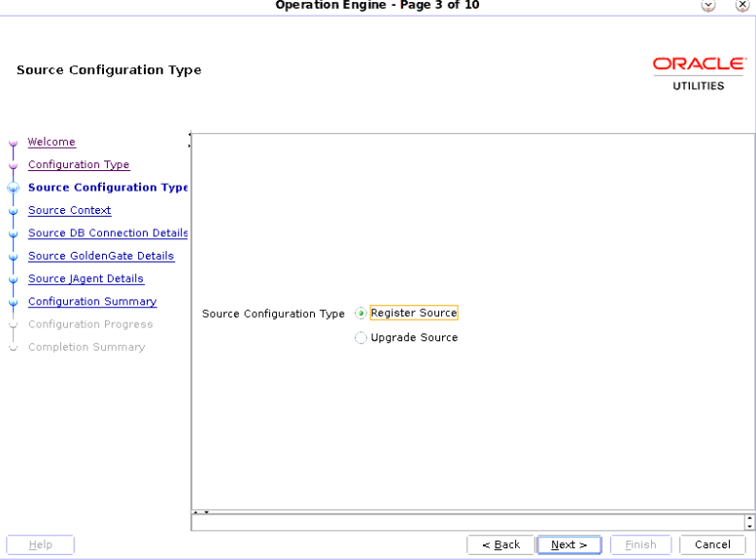Select the Upgrade Source radio button
This screenshot has height=560, width=756.
point(361,337)
